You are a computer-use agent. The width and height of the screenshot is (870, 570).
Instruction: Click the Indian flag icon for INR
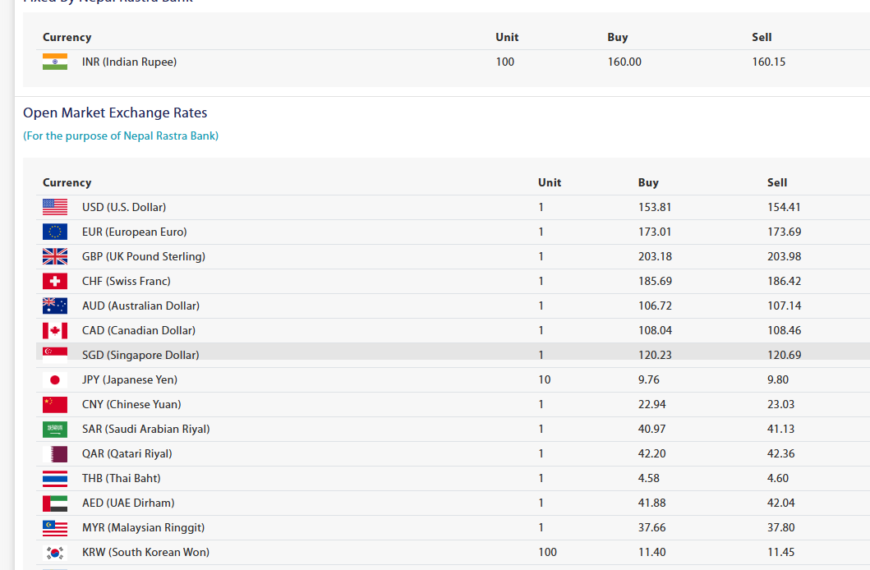coord(55,62)
